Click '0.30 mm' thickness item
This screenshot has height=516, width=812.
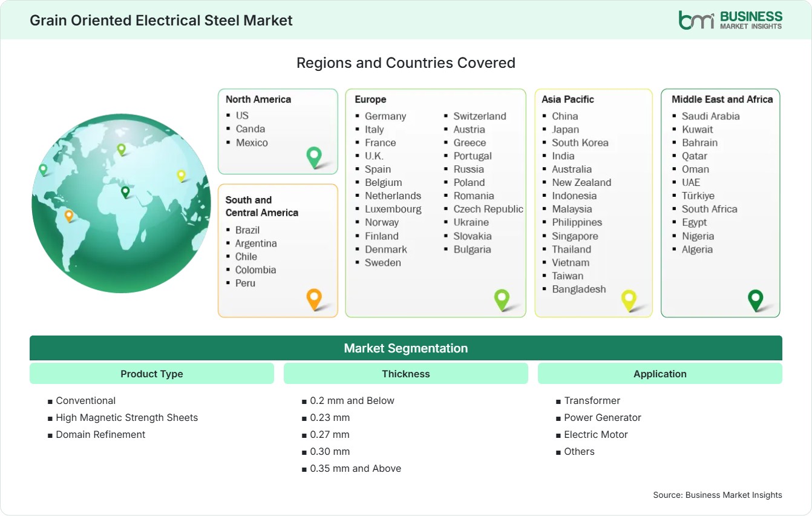pos(330,451)
